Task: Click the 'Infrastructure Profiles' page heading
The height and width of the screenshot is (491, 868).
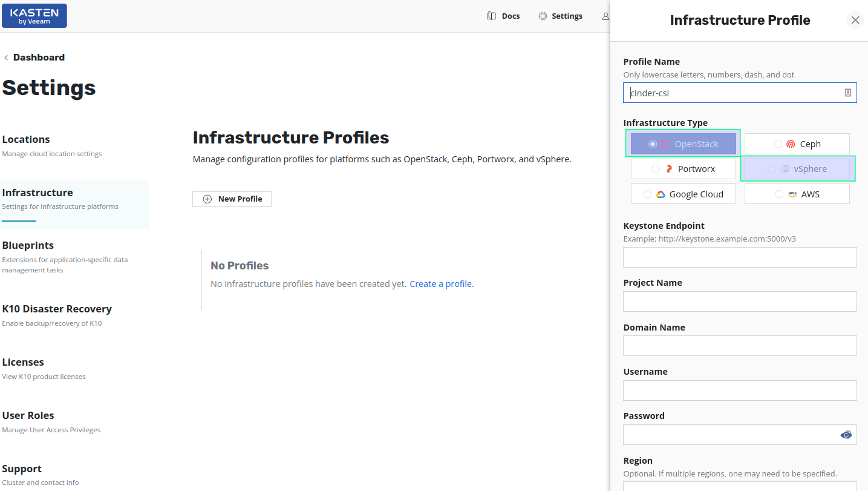Action: point(291,138)
